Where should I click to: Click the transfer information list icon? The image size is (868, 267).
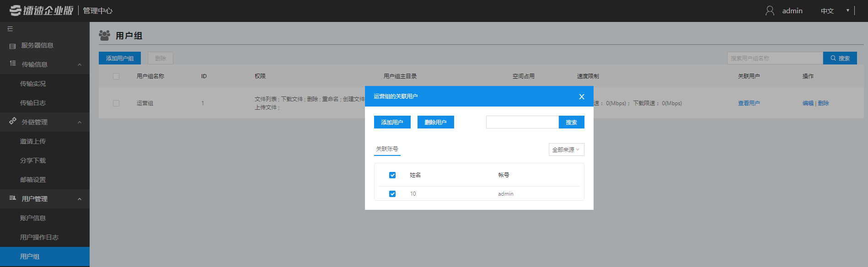click(13, 64)
